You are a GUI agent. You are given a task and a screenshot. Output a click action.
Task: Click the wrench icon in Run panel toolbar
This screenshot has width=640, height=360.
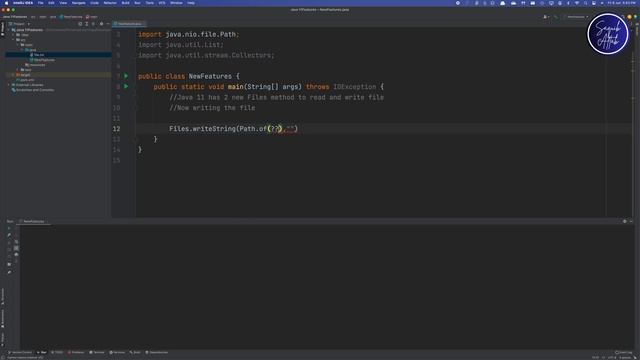click(9, 236)
